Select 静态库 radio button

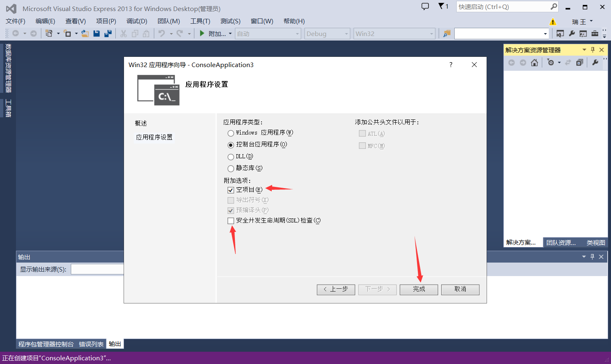pos(231,169)
